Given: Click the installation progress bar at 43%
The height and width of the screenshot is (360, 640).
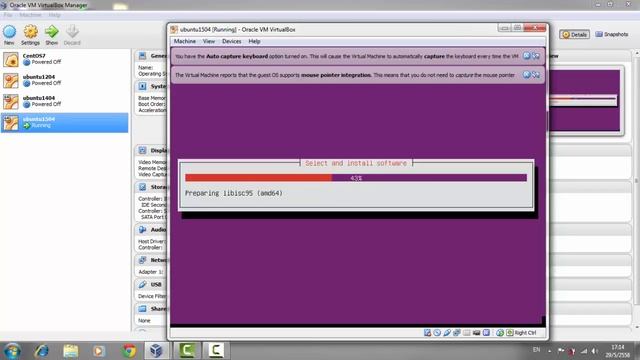Looking at the screenshot, I should pyautogui.click(x=356, y=178).
